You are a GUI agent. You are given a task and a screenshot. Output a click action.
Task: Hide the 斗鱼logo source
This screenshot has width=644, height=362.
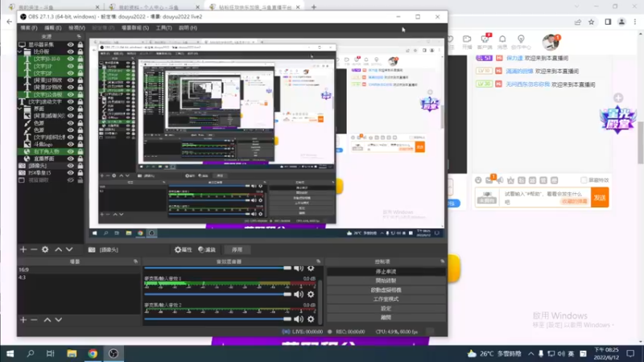(71, 145)
